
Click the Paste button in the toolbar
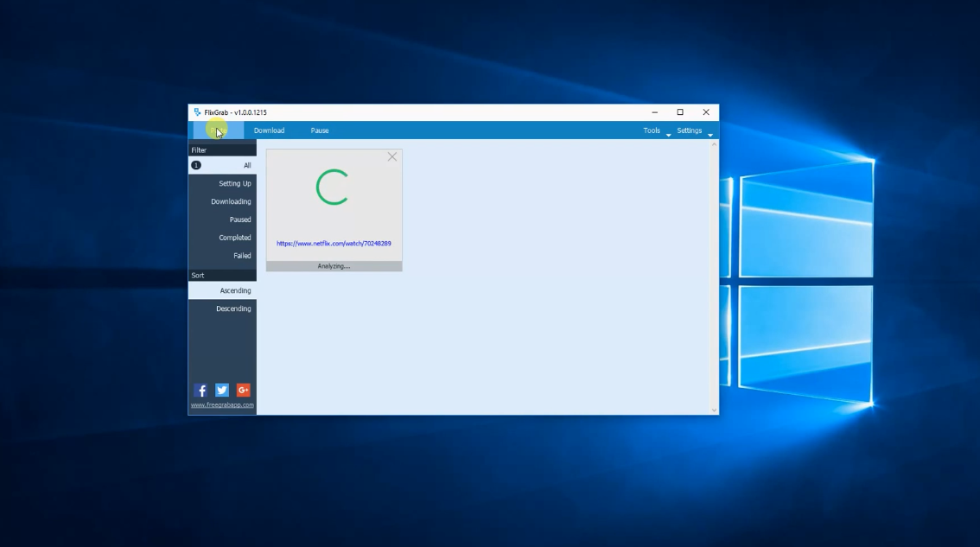coord(218,130)
